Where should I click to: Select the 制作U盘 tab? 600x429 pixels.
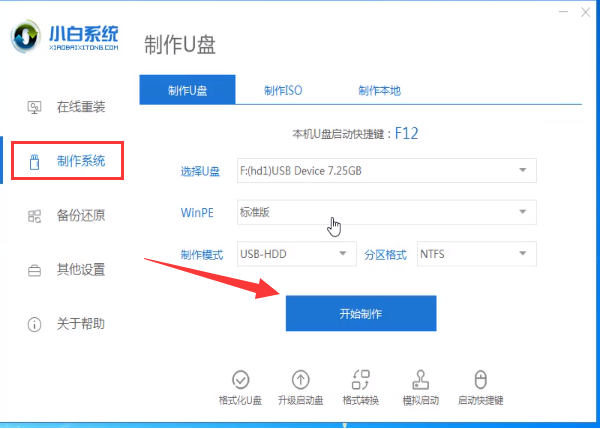pos(187,90)
